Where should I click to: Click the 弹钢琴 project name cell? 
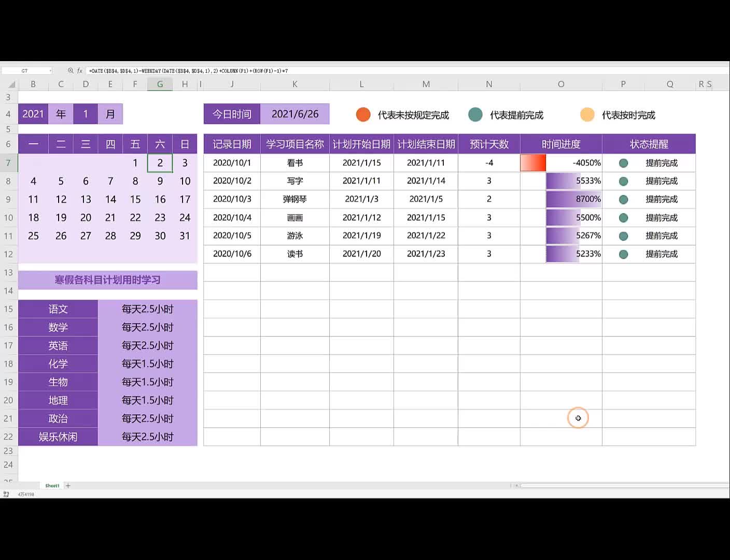coord(295,199)
